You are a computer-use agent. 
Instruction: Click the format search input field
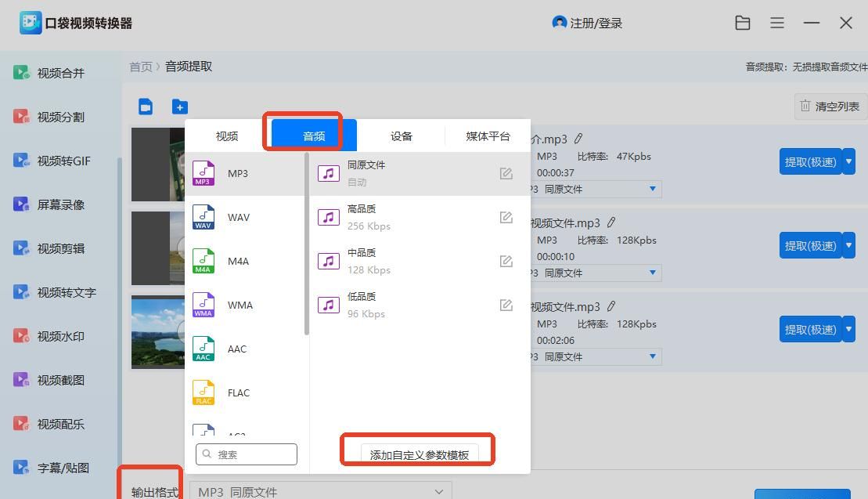click(x=246, y=454)
